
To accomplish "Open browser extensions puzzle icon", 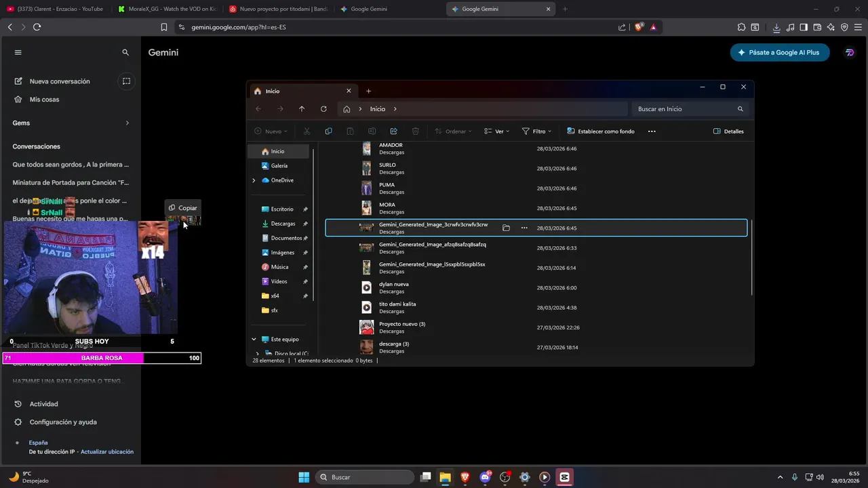I will [741, 27].
